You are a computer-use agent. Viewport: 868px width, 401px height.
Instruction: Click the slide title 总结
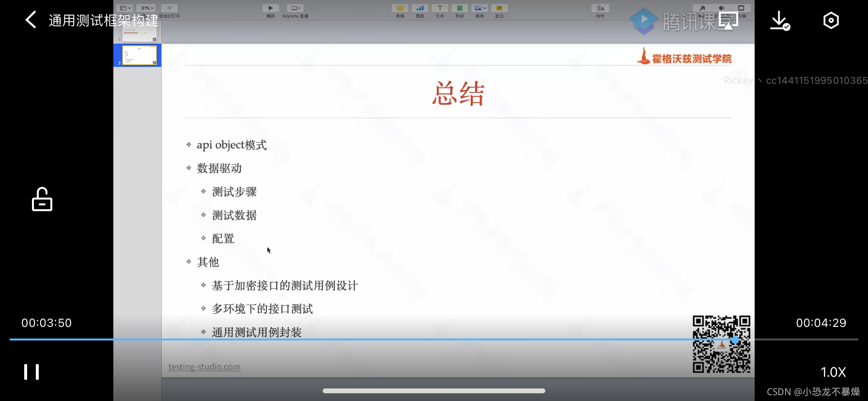coord(458,93)
